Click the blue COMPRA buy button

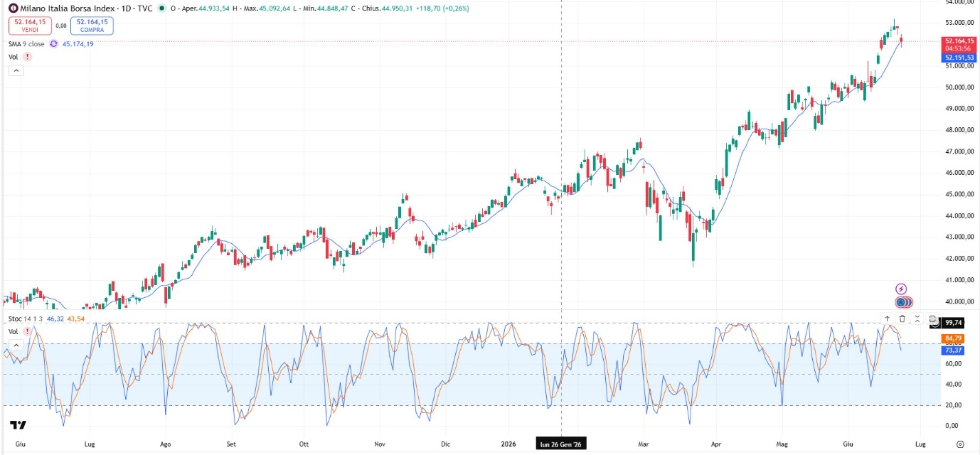pyautogui.click(x=92, y=26)
